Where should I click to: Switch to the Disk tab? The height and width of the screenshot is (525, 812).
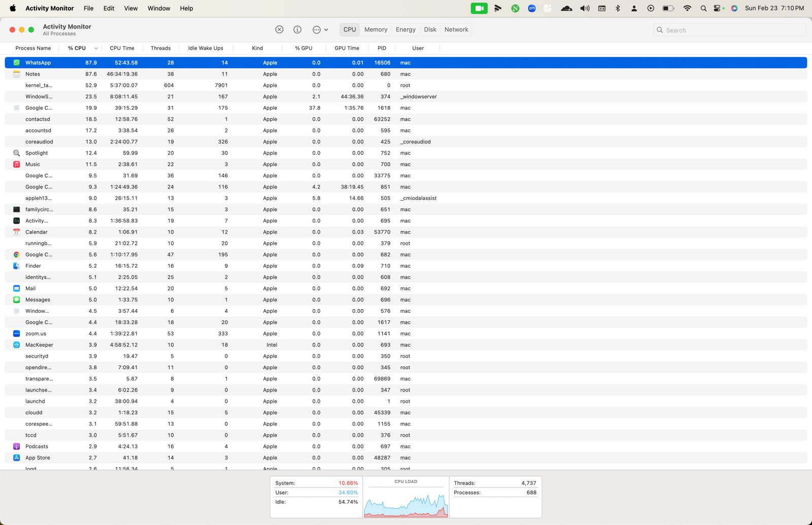pos(430,29)
